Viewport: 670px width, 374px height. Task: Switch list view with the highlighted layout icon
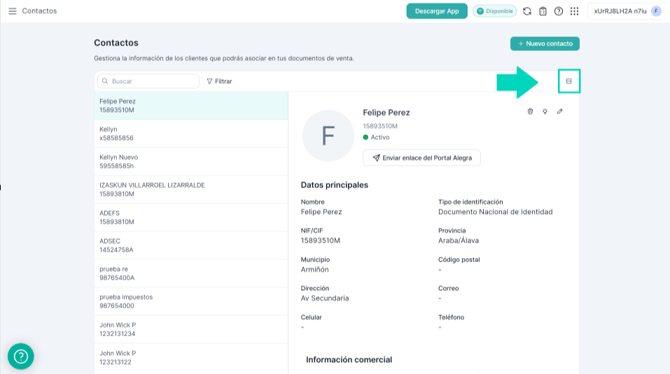[569, 81]
